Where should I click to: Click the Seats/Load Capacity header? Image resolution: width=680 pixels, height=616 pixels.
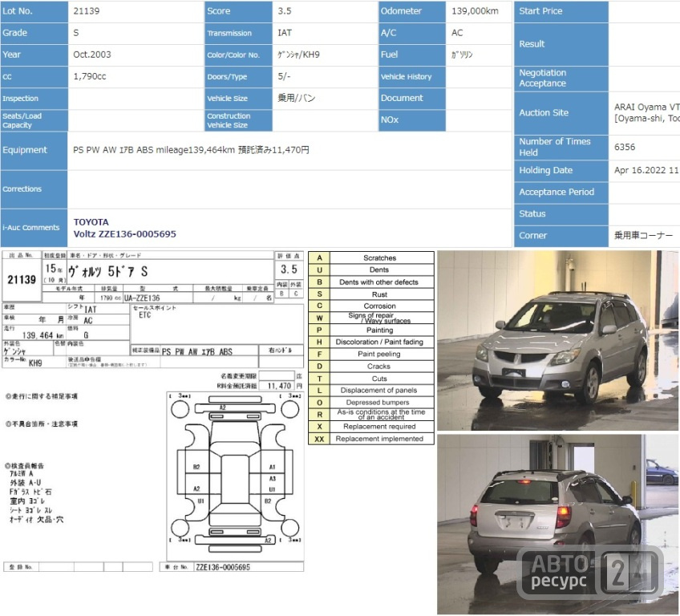[34, 120]
